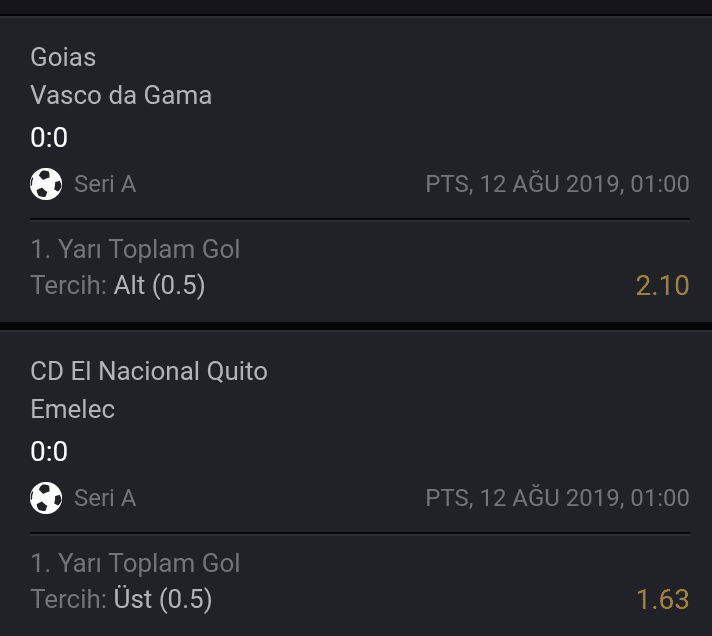
Task: Click the Goias match date 12 AĞU 2019
Action: [551, 182]
